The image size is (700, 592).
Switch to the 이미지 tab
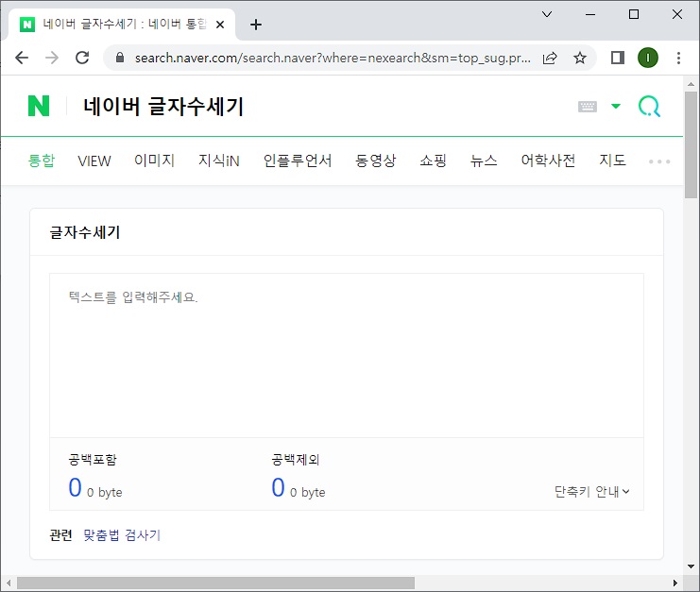click(x=155, y=161)
